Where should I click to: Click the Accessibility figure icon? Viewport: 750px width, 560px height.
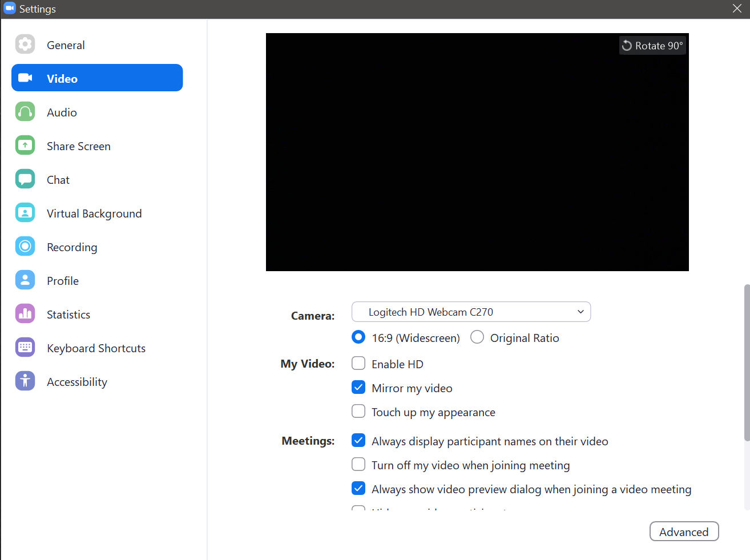point(25,381)
